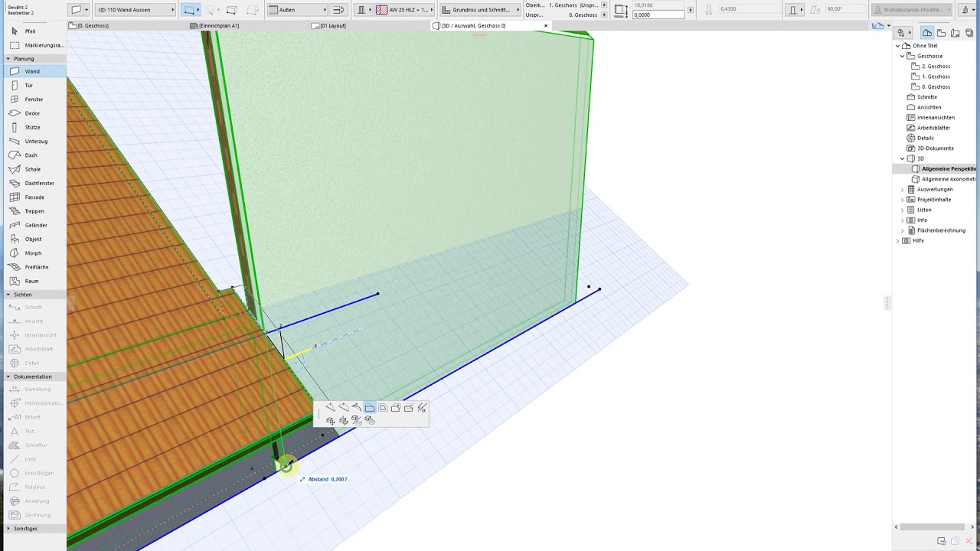Collapse the Planung toolbox section
Viewport: 980px width, 551px height.
pyautogui.click(x=9, y=59)
